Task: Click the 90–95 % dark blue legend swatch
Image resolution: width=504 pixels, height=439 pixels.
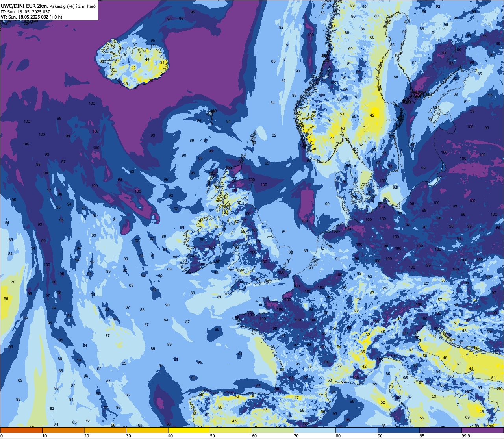Action: (398, 430)
